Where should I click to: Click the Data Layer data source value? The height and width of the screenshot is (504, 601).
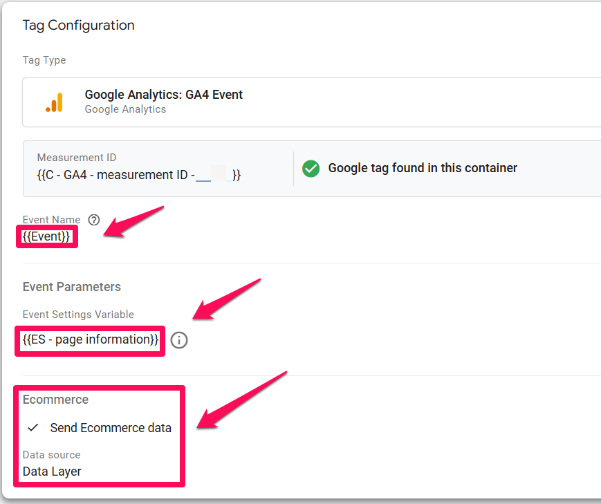[x=52, y=471]
